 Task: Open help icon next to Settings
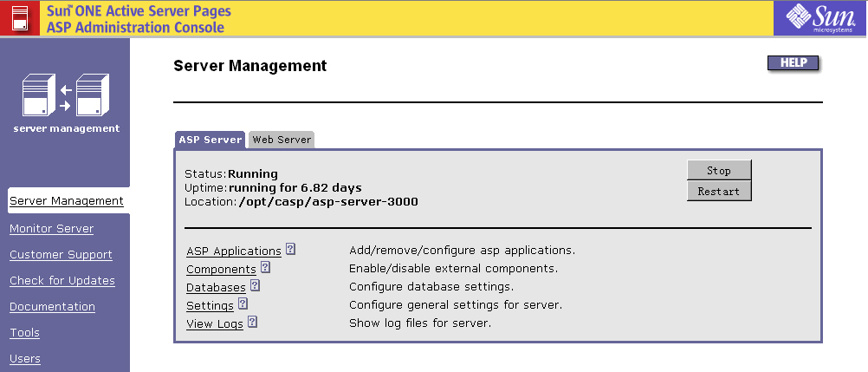tap(243, 303)
